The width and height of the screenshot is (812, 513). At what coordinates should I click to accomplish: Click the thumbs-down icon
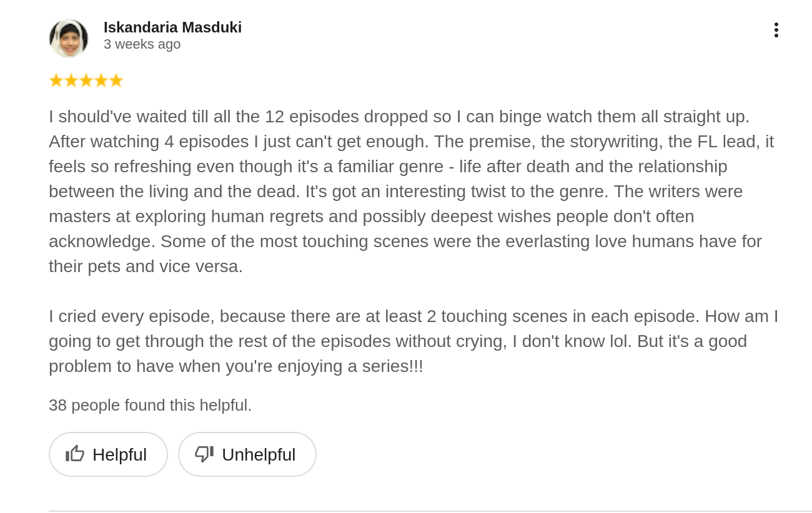click(x=204, y=454)
